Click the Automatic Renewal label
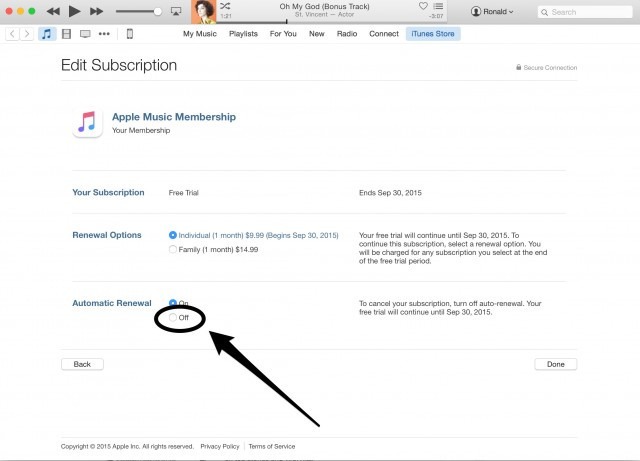This screenshot has height=461, width=640. 112,303
